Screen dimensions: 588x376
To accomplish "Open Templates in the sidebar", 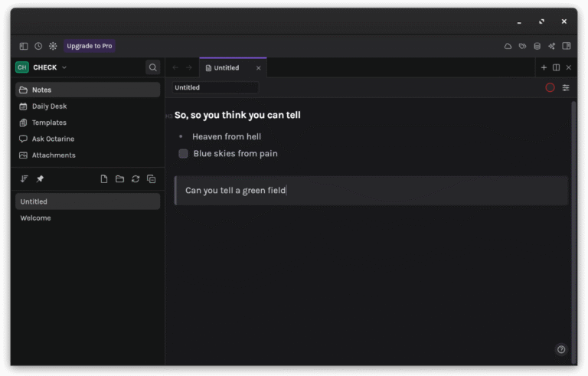I will tap(49, 123).
